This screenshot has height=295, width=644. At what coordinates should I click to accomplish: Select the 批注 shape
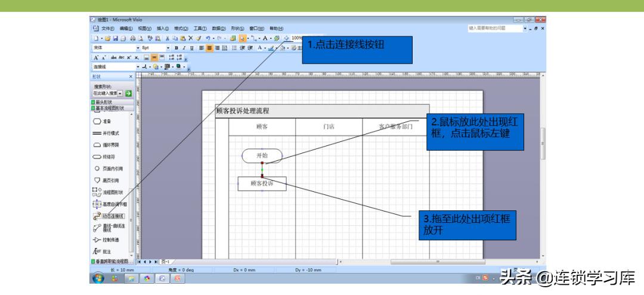click(x=102, y=251)
